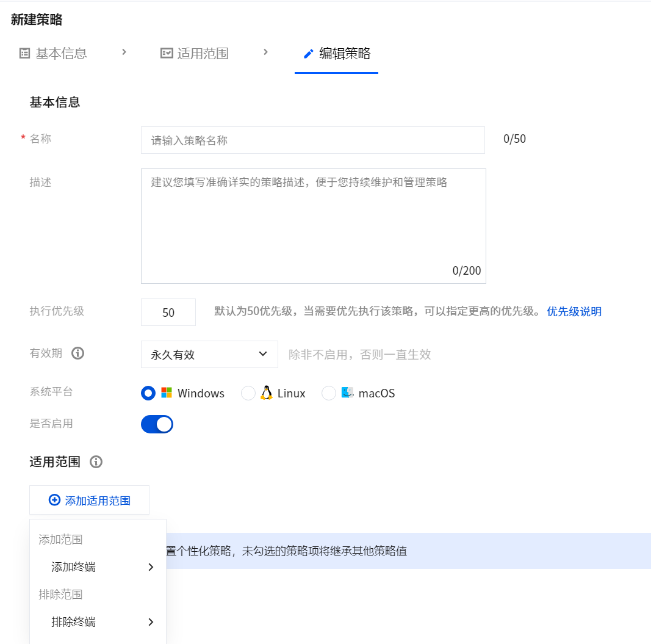This screenshot has width=651, height=644.
Task: Select the Windows platform radio button
Action: coord(148,393)
